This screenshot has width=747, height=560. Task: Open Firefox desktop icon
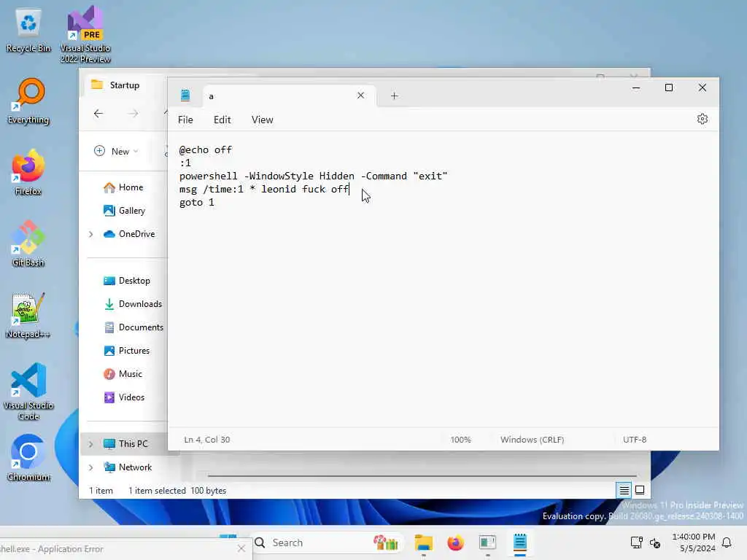(x=28, y=172)
